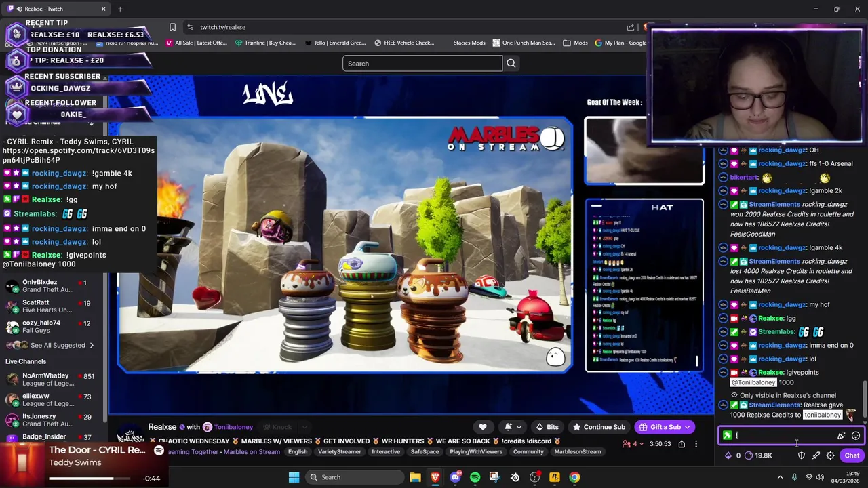
Task: Send message with Chat button
Action: (852, 455)
